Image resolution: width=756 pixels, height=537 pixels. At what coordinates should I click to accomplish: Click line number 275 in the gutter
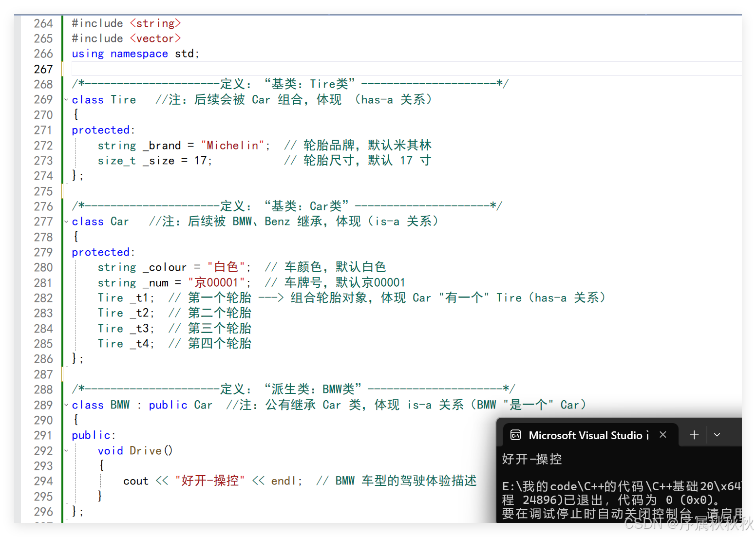pyautogui.click(x=43, y=191)
